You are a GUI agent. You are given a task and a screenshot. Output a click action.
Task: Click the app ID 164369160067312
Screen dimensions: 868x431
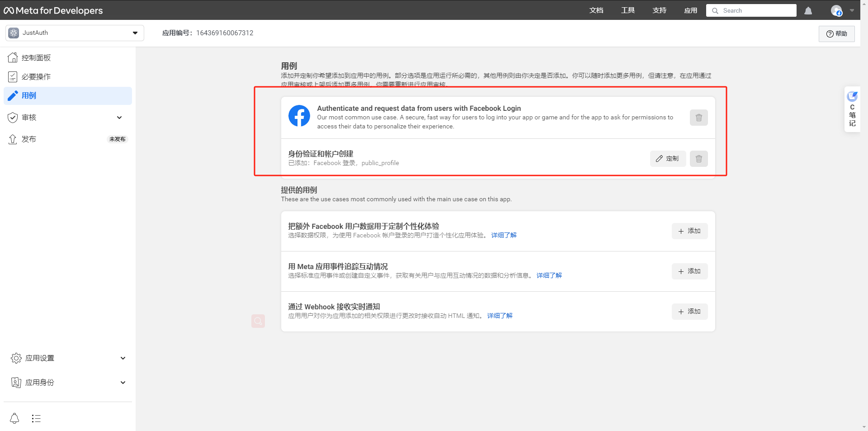pos(225,33)
